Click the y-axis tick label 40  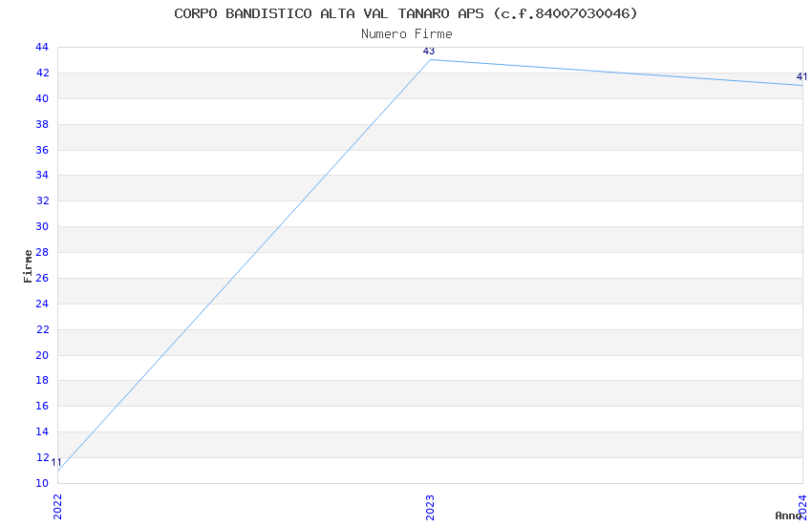click(x=42, y=98)
